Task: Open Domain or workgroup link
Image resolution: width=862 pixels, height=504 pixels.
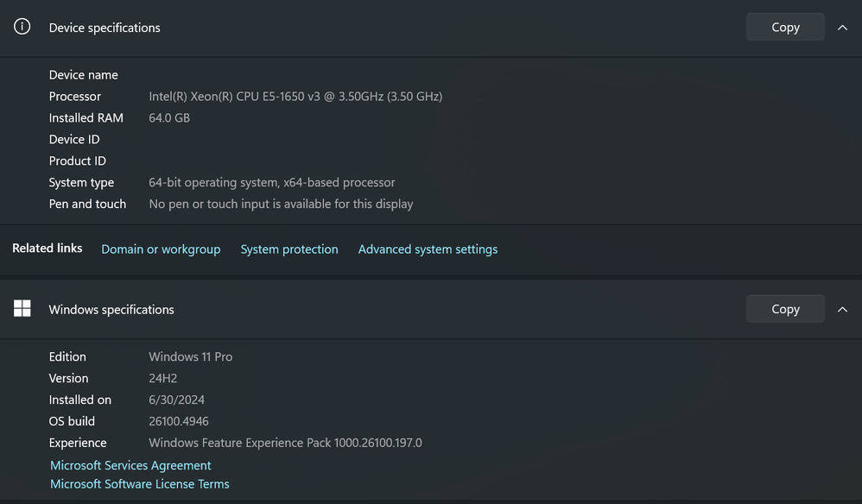Action: (x=161, y=249)
